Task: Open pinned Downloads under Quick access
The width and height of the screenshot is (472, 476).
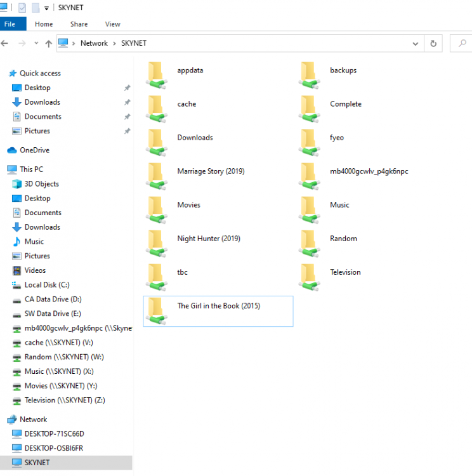Action: coord(43,102)
